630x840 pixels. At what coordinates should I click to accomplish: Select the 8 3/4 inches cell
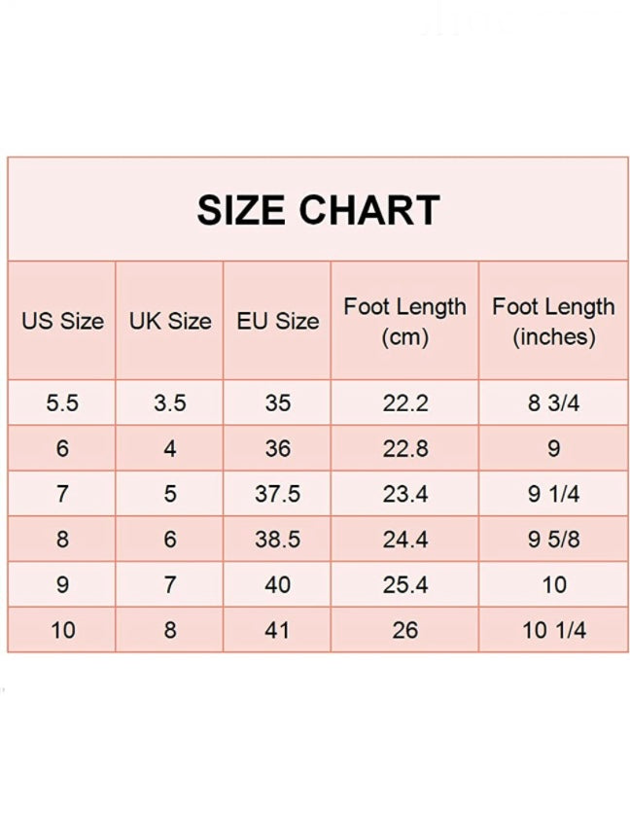(553, 402)
